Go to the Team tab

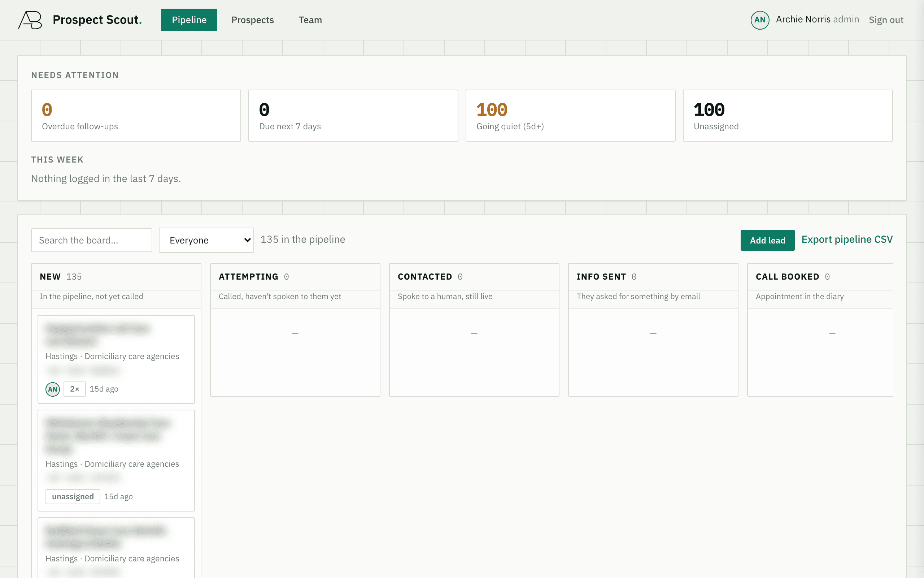310,20
